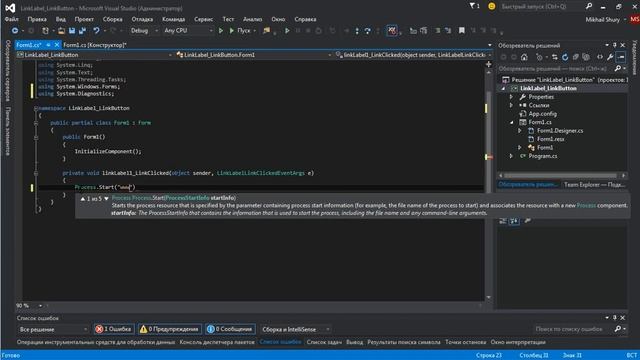Expand the Form1.Designer.cs node
Image resolution: width=640 pixels, height=360 pixels.
click(520, 131)
